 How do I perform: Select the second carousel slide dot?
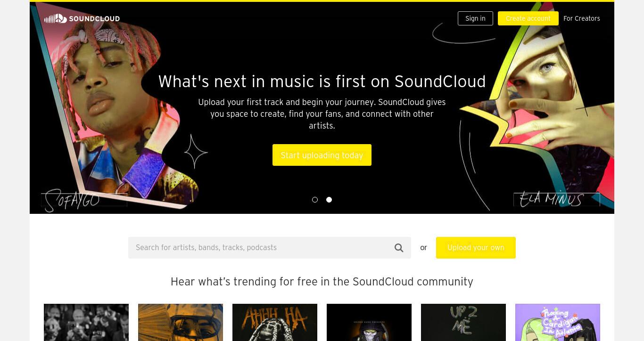tap(329, 200)
